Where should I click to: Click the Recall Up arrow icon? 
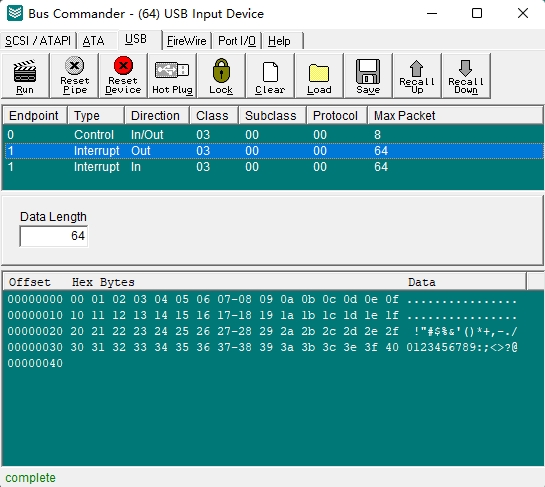click(416, 68)
